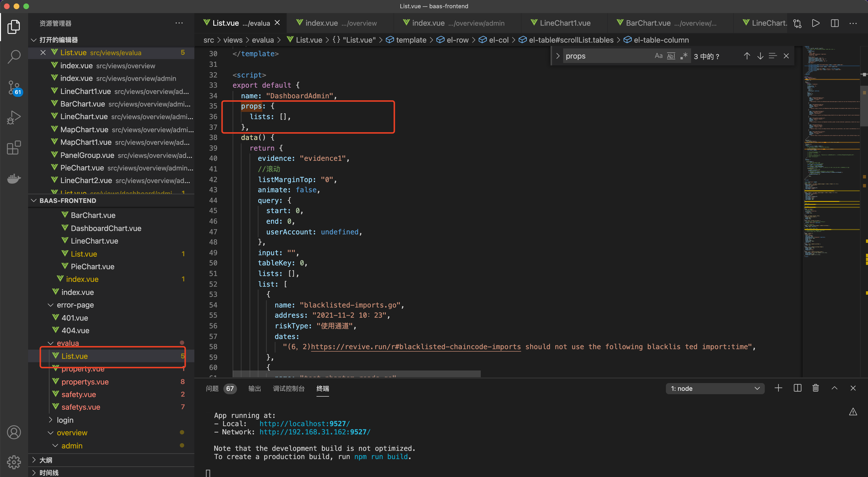
Task: Add a new terminal with plus icon
Action: 778,388
